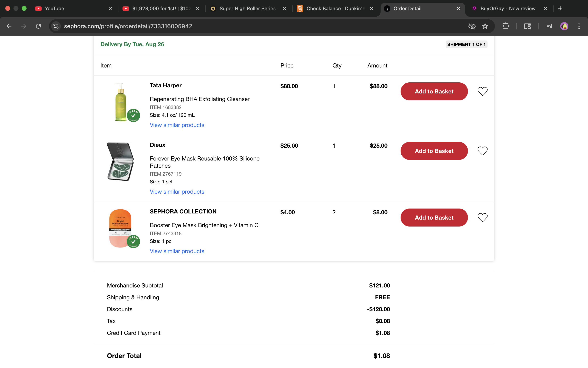This screenshot has height=368, width=588.
Task: Click the Order Total $1.08 amount
Action: pos(382,356)
